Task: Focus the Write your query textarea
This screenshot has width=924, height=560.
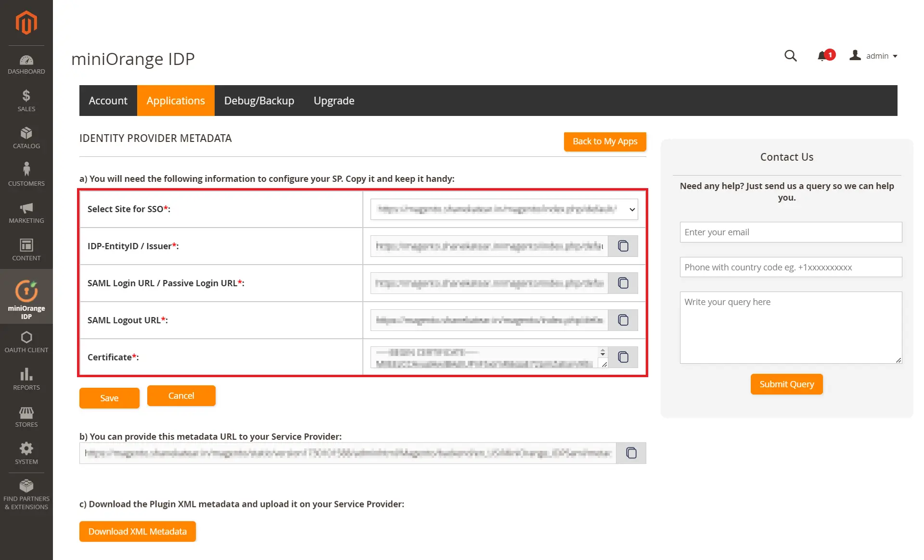Action: 791,327
